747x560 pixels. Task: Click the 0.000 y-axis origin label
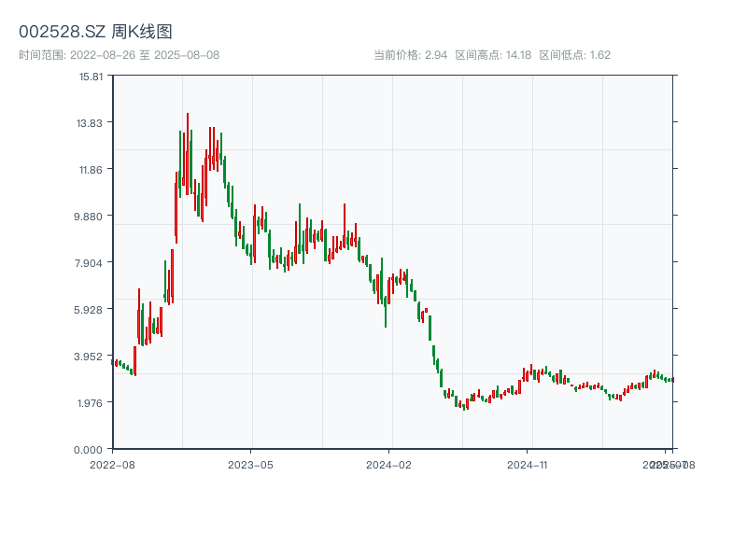91,450
